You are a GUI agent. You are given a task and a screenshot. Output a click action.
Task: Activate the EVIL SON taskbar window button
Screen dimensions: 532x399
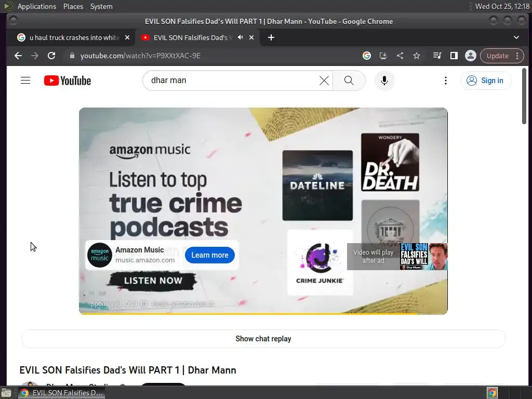point(62,393)
